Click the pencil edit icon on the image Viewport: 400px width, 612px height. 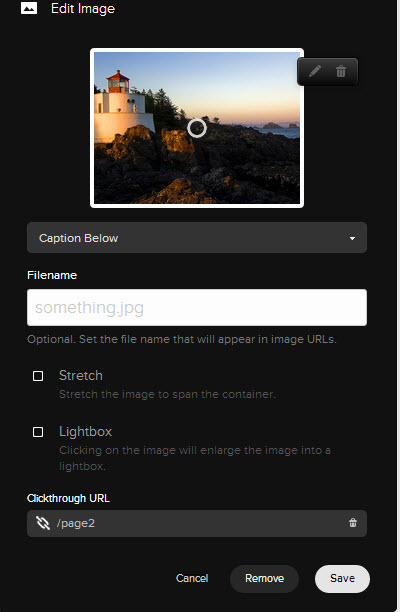coord(315,71)
